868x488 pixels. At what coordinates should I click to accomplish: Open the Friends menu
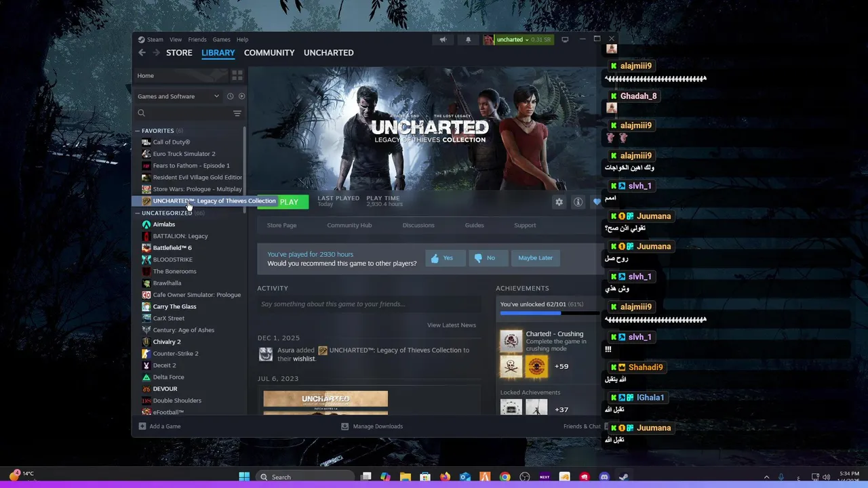(x=197, y=39)
